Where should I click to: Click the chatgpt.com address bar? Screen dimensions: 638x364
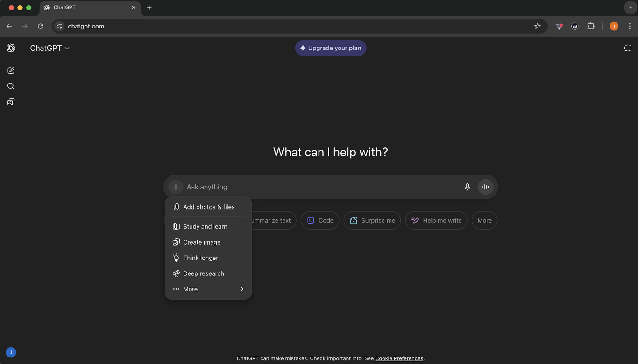click(x=299, y=26)
